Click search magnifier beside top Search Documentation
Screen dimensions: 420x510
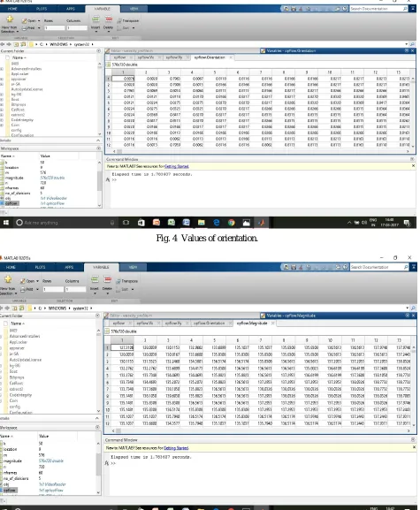[x=405, y=9]
